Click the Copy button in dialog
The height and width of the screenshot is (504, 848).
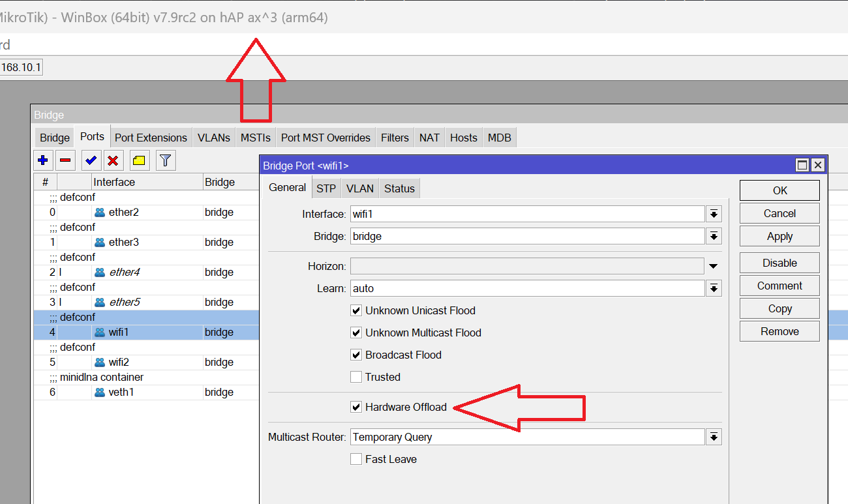(x=780, y=308)
